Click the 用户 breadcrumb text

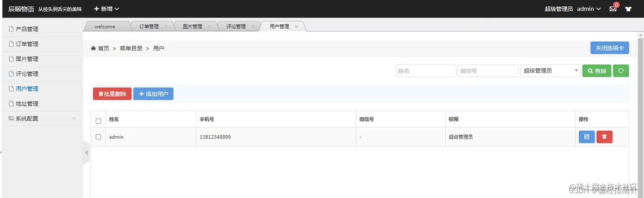[158, 49]
